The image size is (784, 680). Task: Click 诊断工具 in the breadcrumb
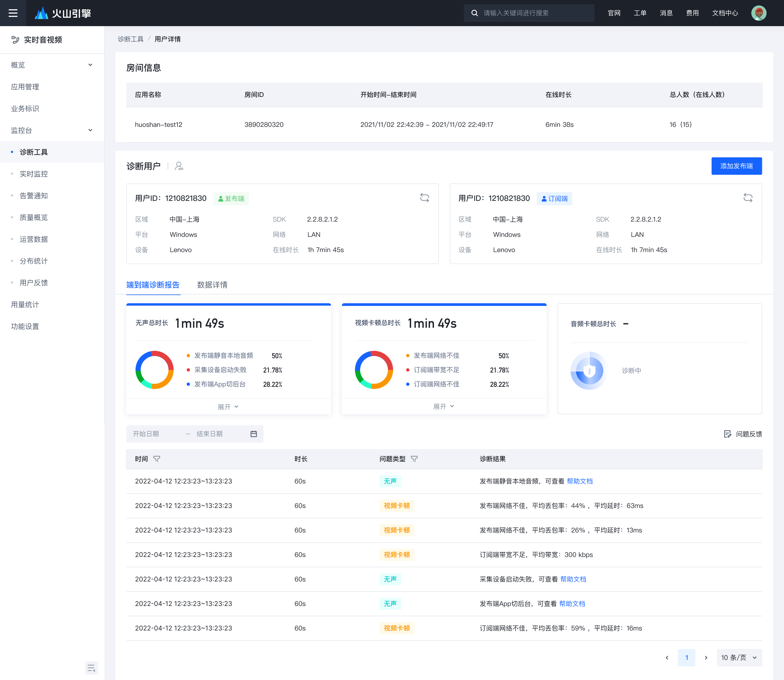131,39
